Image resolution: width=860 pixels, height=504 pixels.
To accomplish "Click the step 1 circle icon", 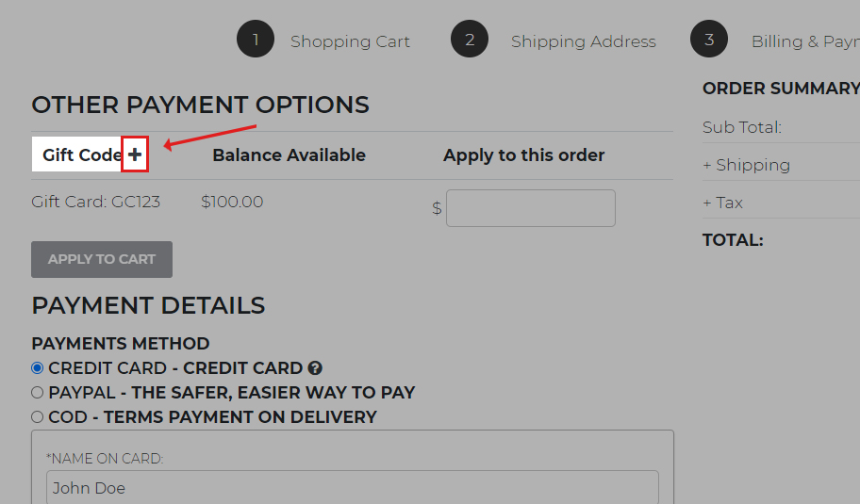I will pyautogui.click(x=255, y=40).
